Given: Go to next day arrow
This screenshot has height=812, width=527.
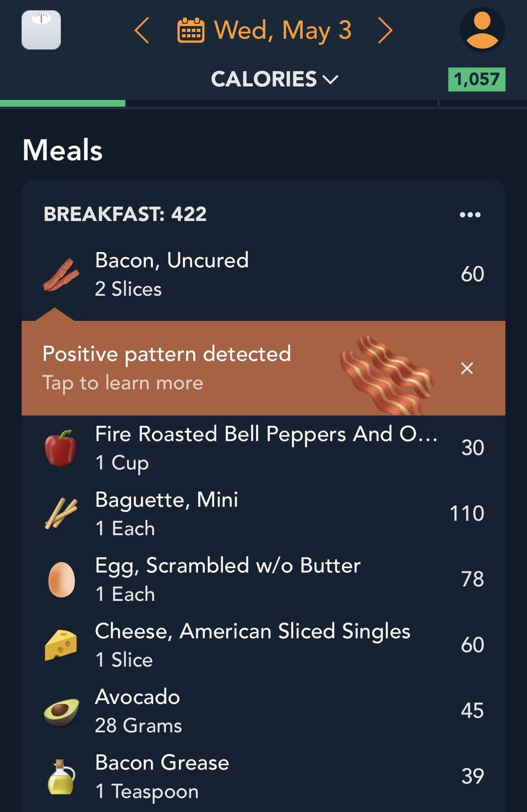Looking at the screenshot, I should tap(385, 30).
